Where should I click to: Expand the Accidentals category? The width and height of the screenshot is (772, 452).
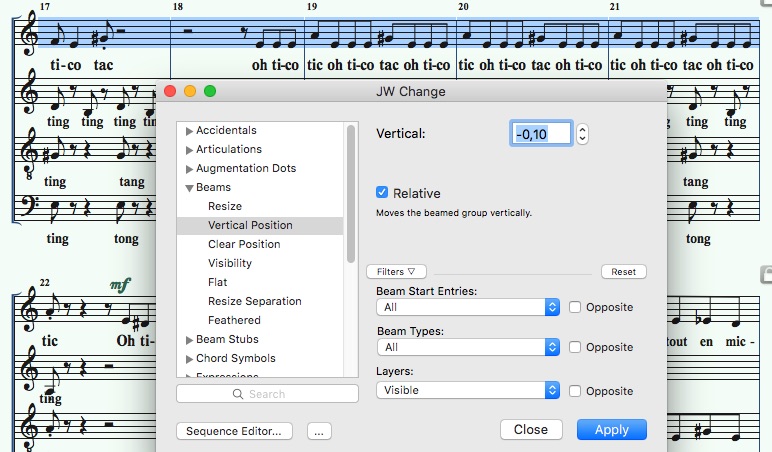(189, 131)
